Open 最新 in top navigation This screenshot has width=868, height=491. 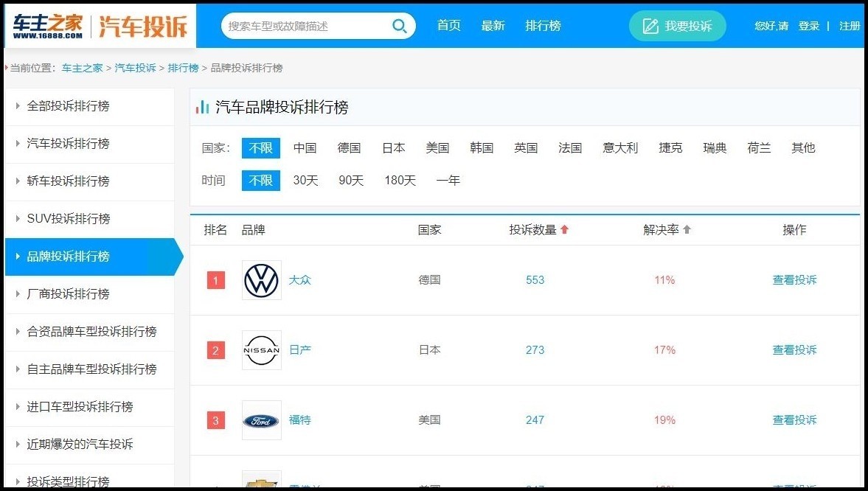point(493,26)
